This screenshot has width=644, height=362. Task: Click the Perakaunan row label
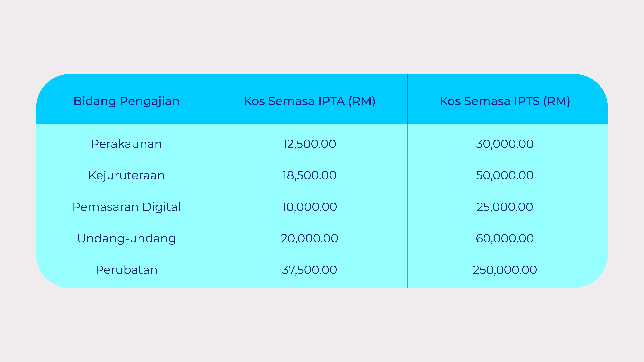[126, 144]
